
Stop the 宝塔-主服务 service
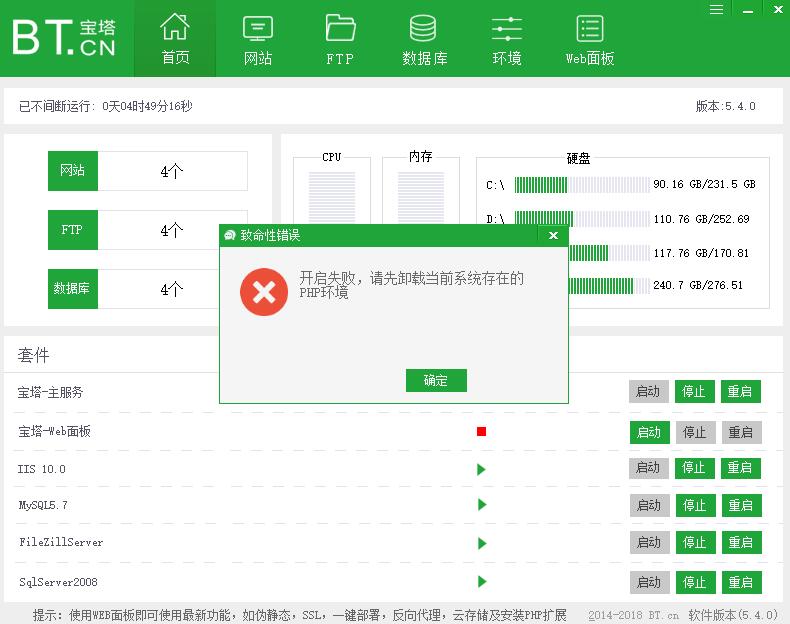[x=694, y=391]
